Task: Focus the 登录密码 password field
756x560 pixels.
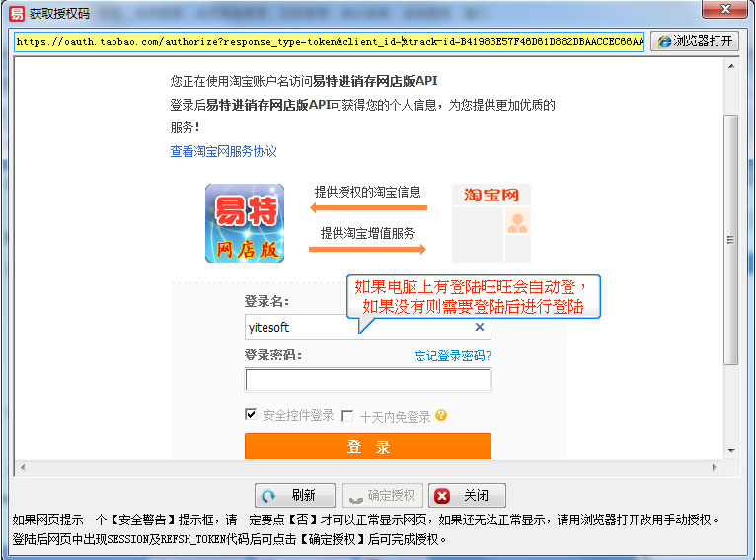Action: [x=367, y=380]
